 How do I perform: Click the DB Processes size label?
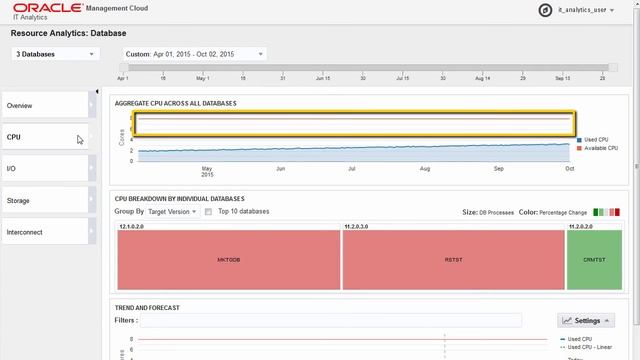pyautogui.click(x=496, y=213)
